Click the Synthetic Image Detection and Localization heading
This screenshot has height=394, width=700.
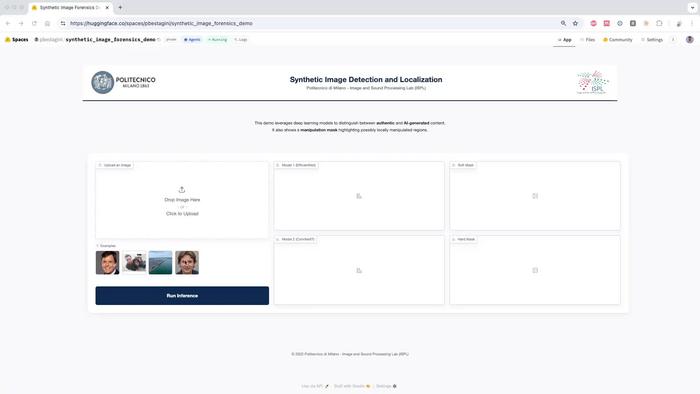(366, 79)
